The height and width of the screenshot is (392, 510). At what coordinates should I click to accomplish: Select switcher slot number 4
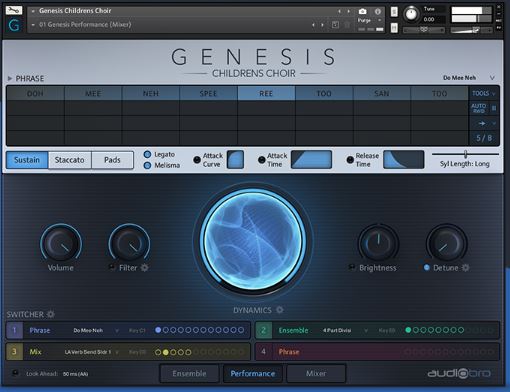(263, 352)
